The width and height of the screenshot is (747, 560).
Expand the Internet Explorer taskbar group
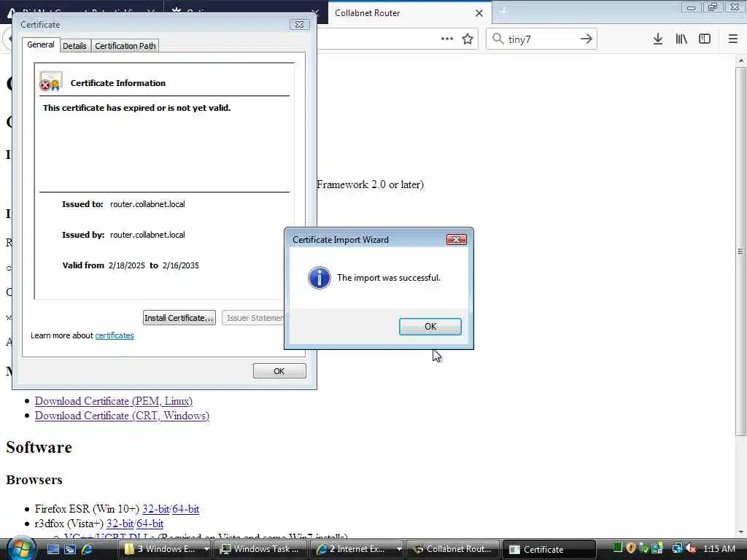tap(357, 549)
